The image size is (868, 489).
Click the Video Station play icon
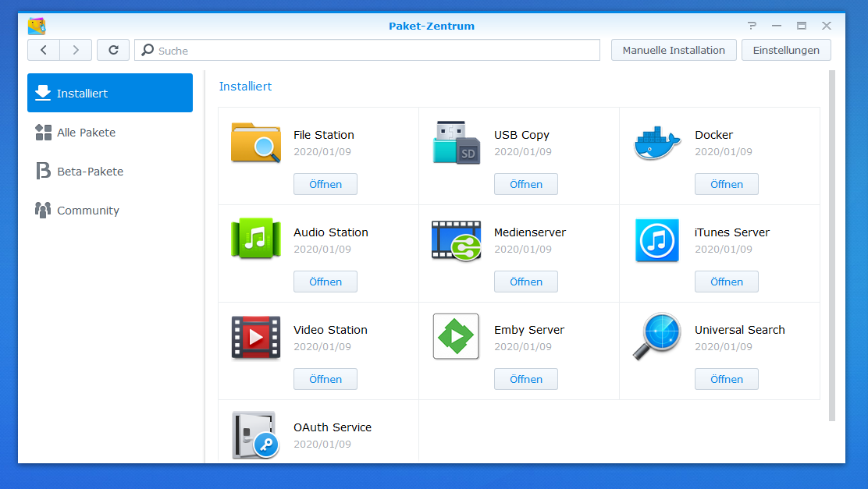coord(256,337)
